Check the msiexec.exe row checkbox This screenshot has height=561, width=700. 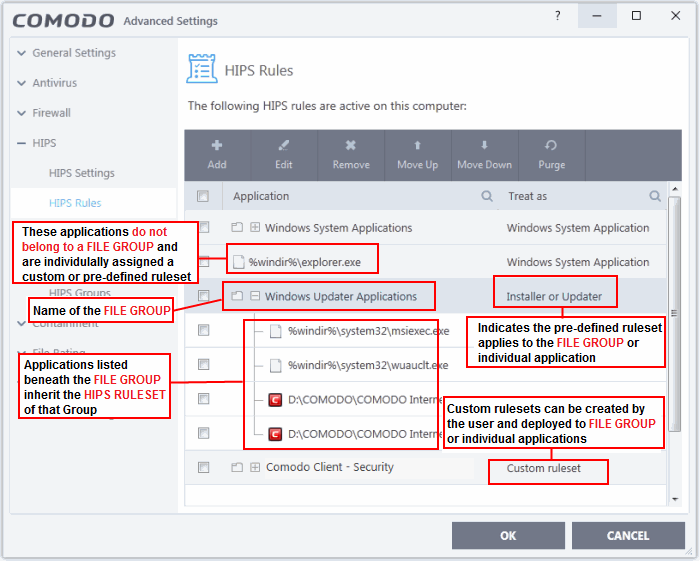204,330
